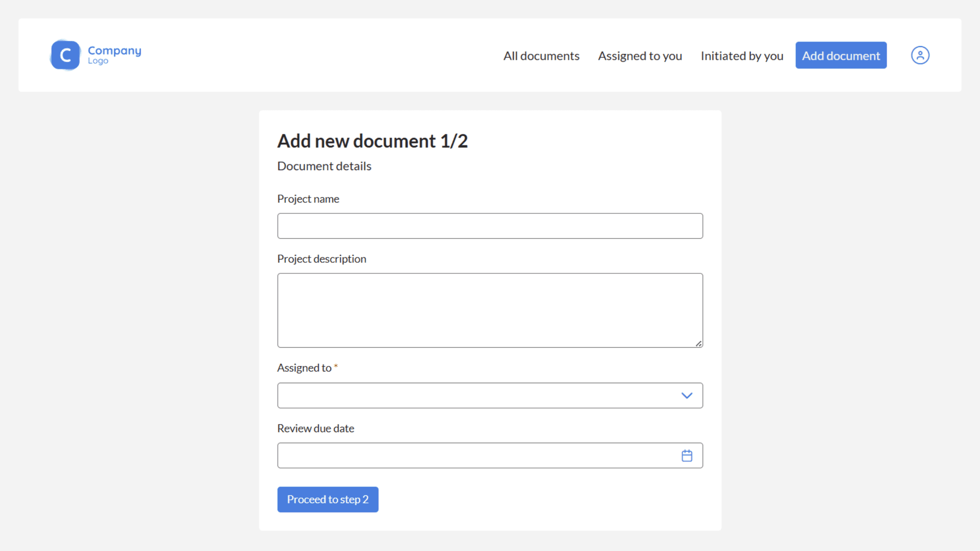Image resolution: width=980 pixels, height=551 pixels.
Task: Click the blue C company logo icon
Action: (65, 54)
